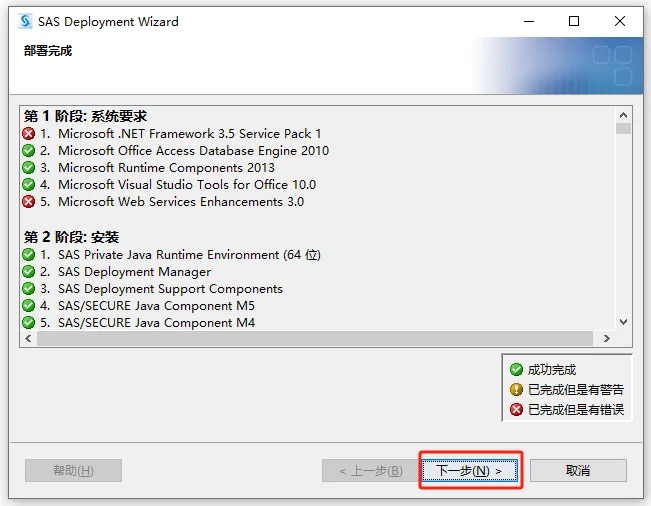651x506 pixels.
Task: Click success icon beside SAS Deployment Manager
Action: pos(29,271)
